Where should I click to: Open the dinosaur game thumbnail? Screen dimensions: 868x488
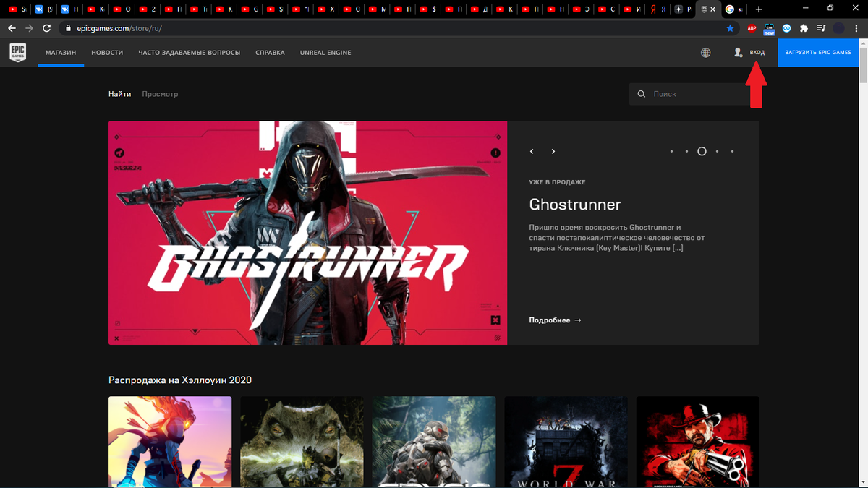pyautogui.click(x=302, y=442)
